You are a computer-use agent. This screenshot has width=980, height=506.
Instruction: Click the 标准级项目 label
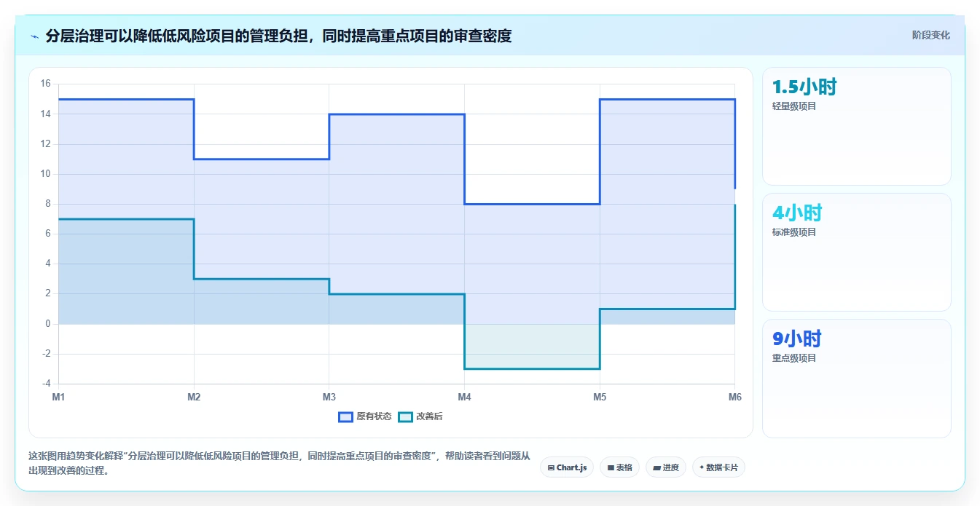click(x=794, y=232)
